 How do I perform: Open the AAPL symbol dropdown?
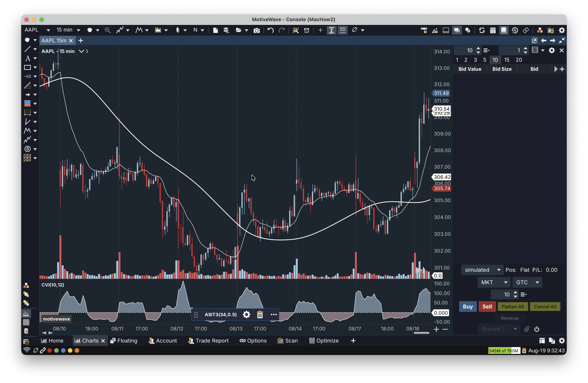click(48, 30)
